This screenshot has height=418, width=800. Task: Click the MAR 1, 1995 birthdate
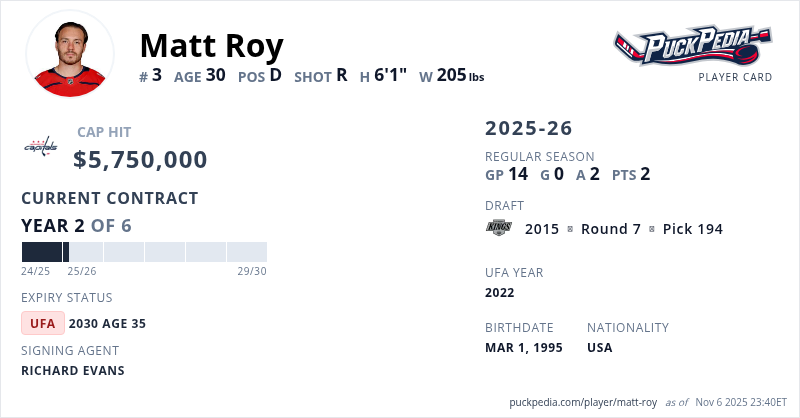coord(523,347)
